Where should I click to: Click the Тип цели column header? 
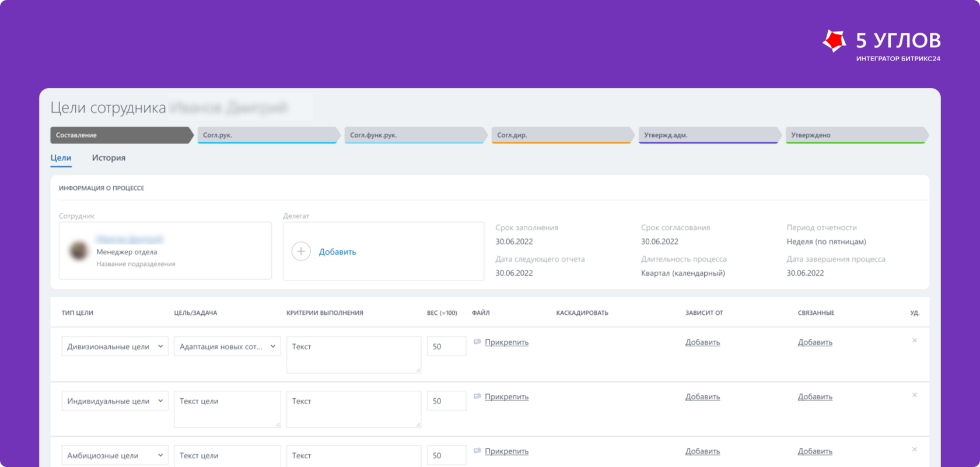point(78,313)
